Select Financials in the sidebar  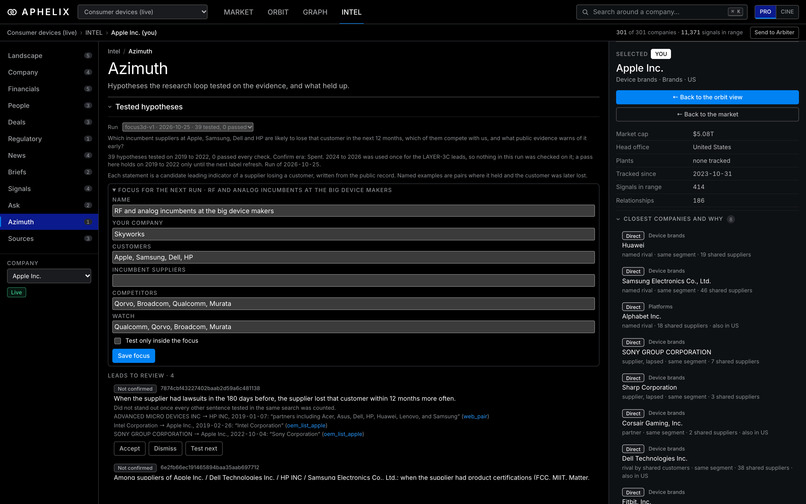click(x=49, y=89)
